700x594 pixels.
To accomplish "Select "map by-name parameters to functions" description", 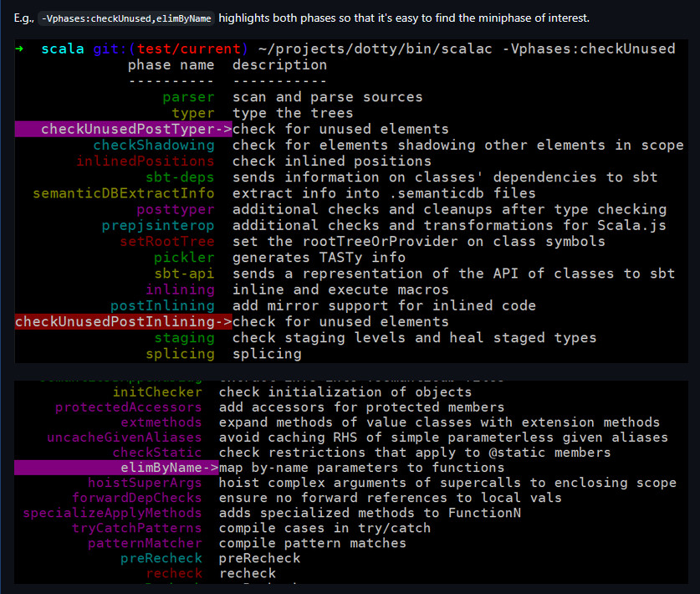I will click(361, 468).
